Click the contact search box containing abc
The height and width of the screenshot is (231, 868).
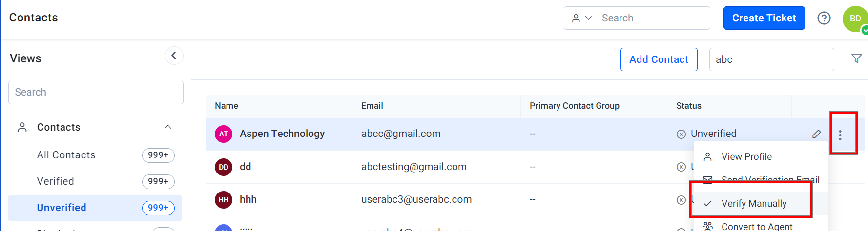(771, 59)
